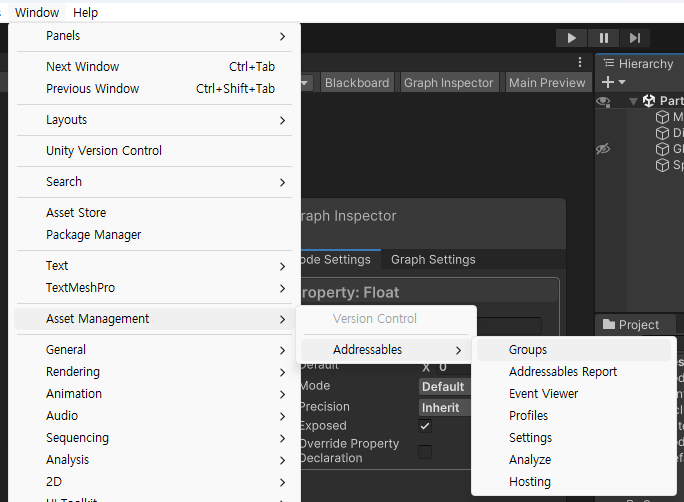
Task: Switch to the Project tab
Action: (x=635, y=324)
